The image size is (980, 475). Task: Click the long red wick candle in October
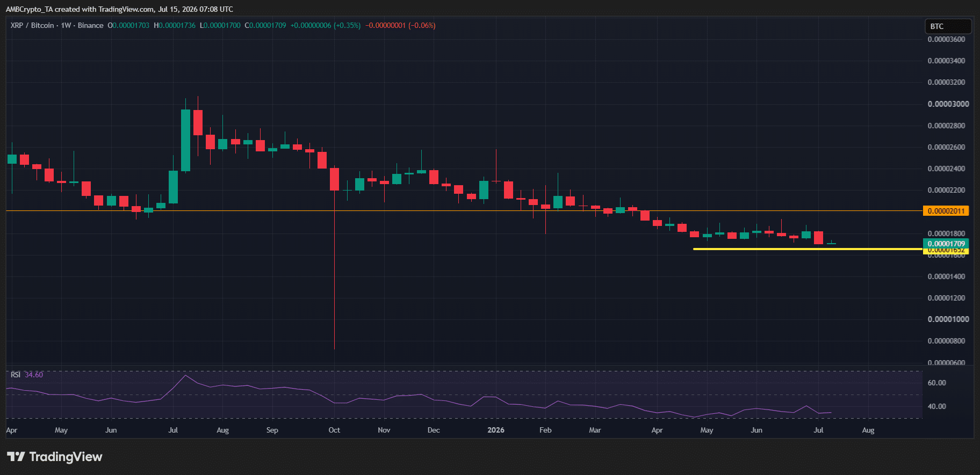click(334, 258)
